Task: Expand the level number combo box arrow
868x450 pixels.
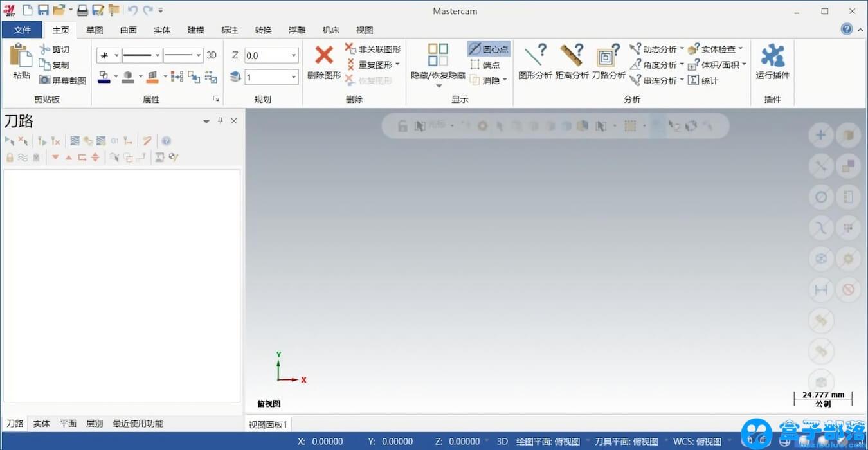Action: point(294,77)
